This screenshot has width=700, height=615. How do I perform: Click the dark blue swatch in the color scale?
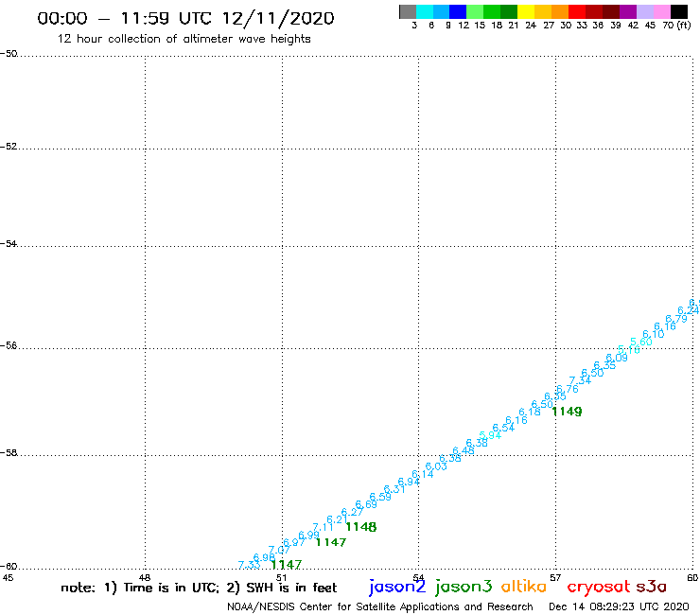[458, 11]
